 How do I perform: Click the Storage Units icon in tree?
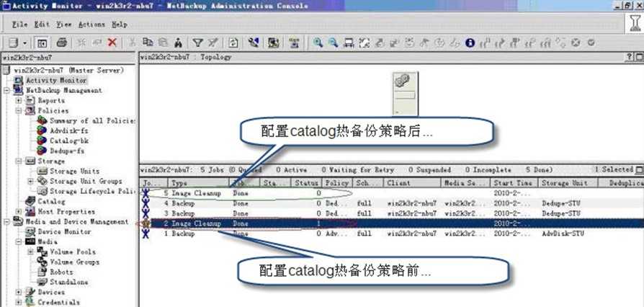coord(43,171)
